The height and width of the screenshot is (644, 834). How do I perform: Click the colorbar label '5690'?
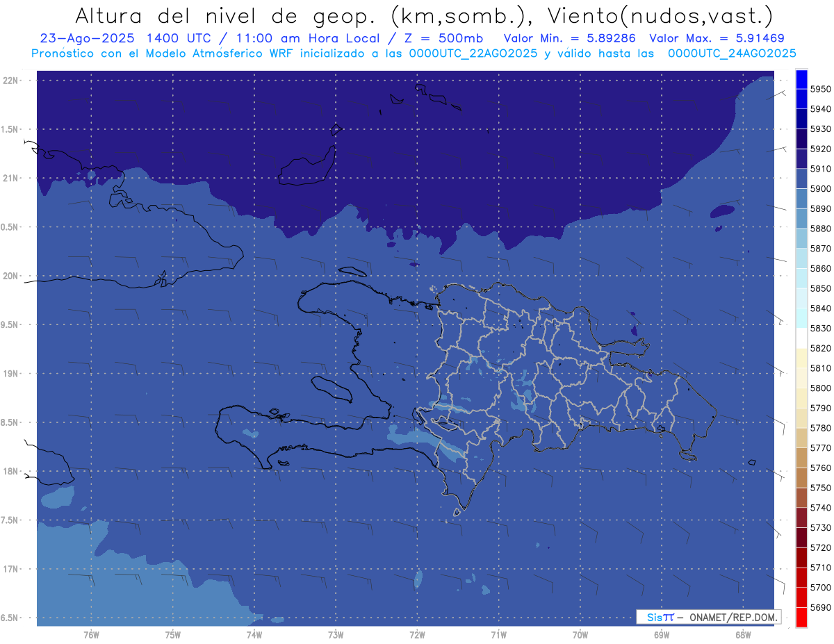[x=821, y=608]
